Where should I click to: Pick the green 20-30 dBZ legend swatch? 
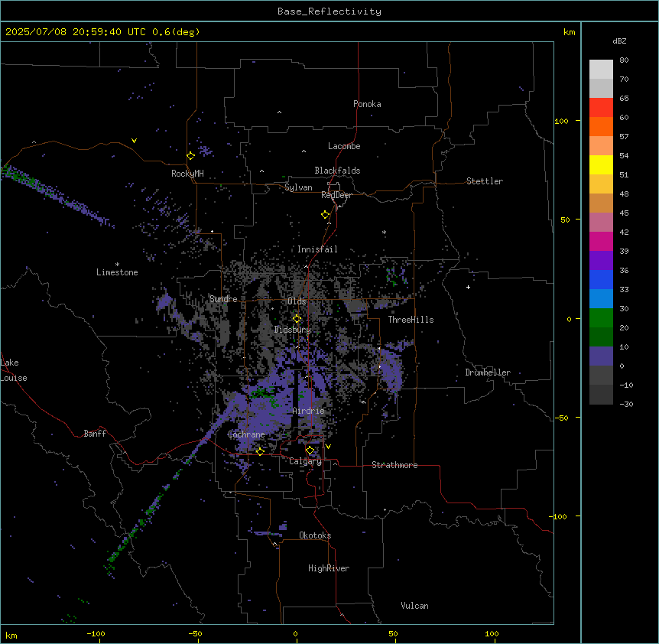(601, 318)
